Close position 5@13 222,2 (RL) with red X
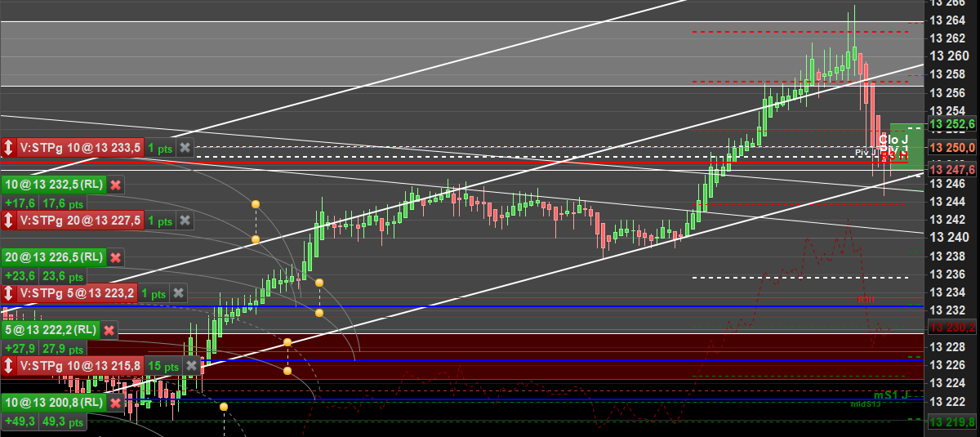Image resolution: width=980 pixels, height=437 pixels. tap(109, 330)
